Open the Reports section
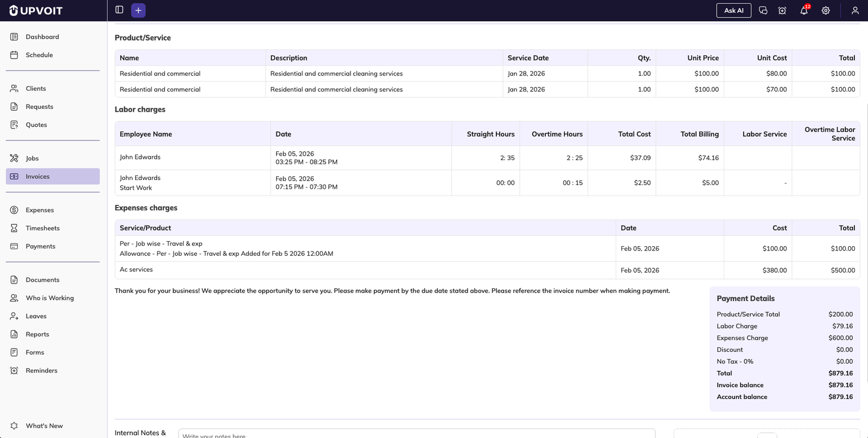 [37, 334]
